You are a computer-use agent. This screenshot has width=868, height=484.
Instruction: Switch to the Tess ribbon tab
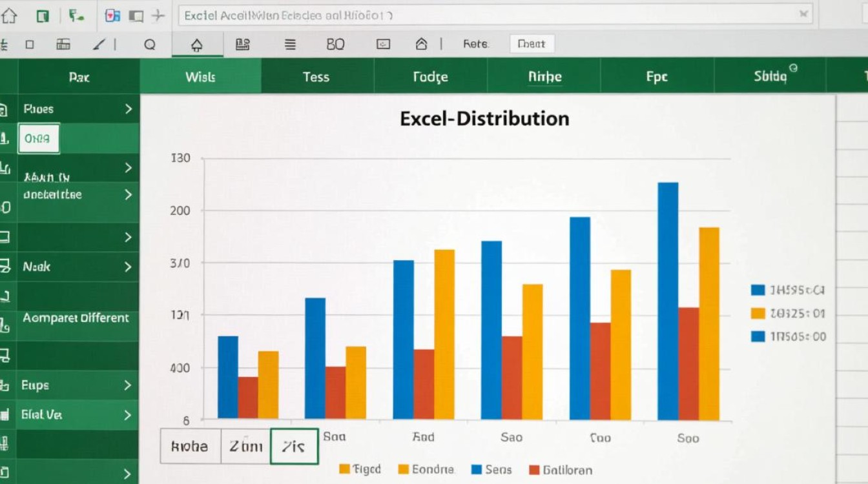(316, 77)
